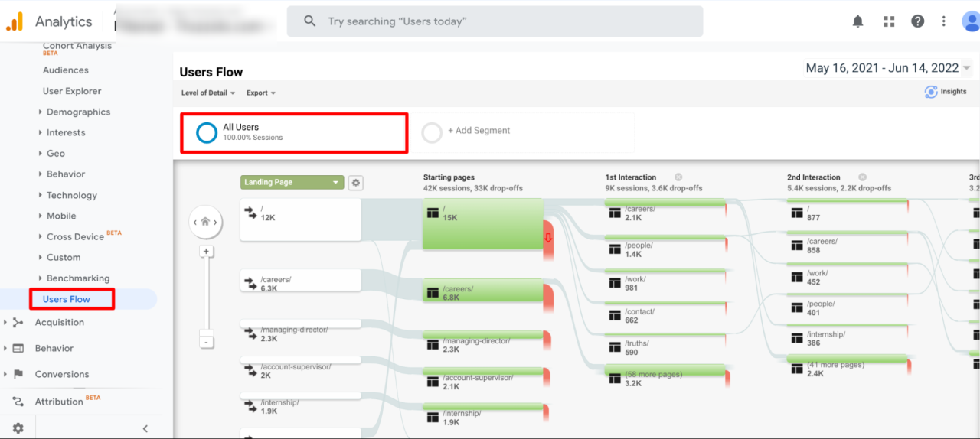Image resolution: width=980 pixels, height=439 pixels.
Task: Select the All Users segment circle
Action: pyautogui.click(x=207, y=132)
